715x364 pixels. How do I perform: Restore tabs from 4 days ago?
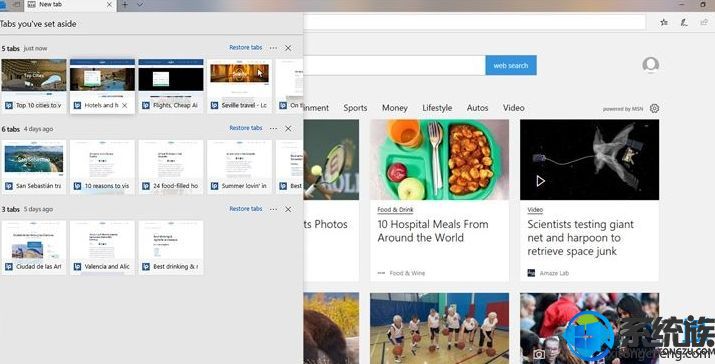point(246,128)
